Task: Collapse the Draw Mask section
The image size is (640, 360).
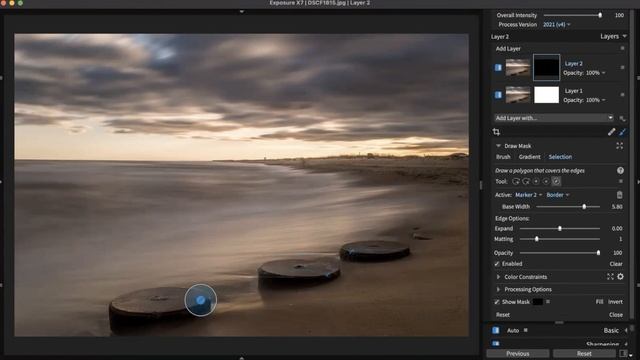Action: click(498, 146)
